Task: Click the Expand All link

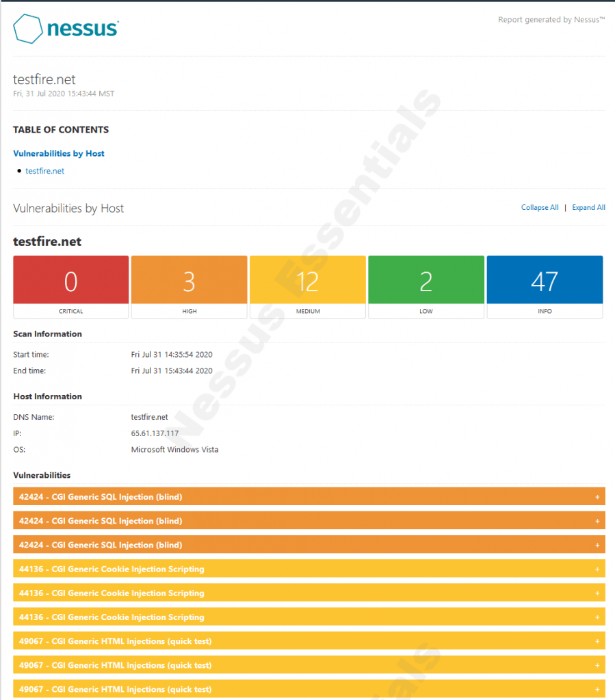Action: point(588,207)
